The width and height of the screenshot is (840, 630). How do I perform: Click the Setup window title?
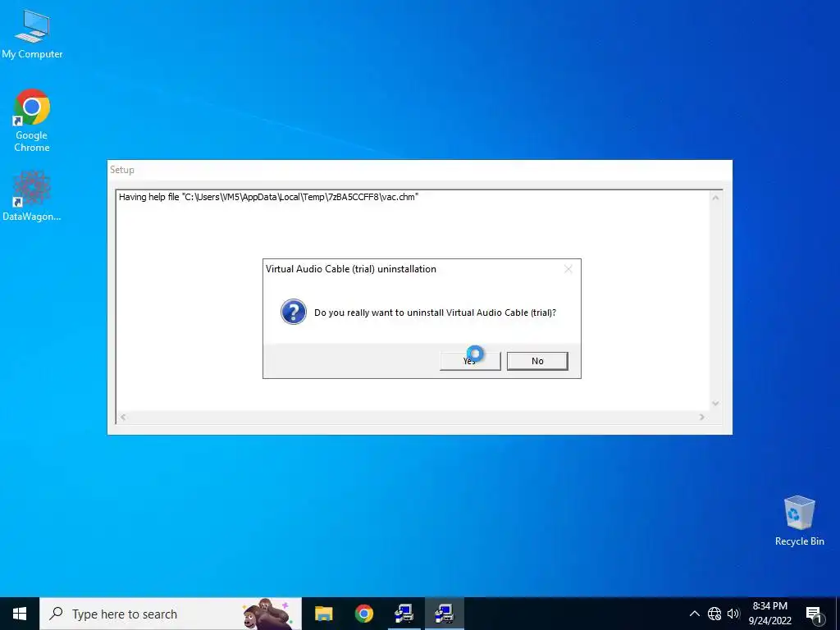(122, 170)
